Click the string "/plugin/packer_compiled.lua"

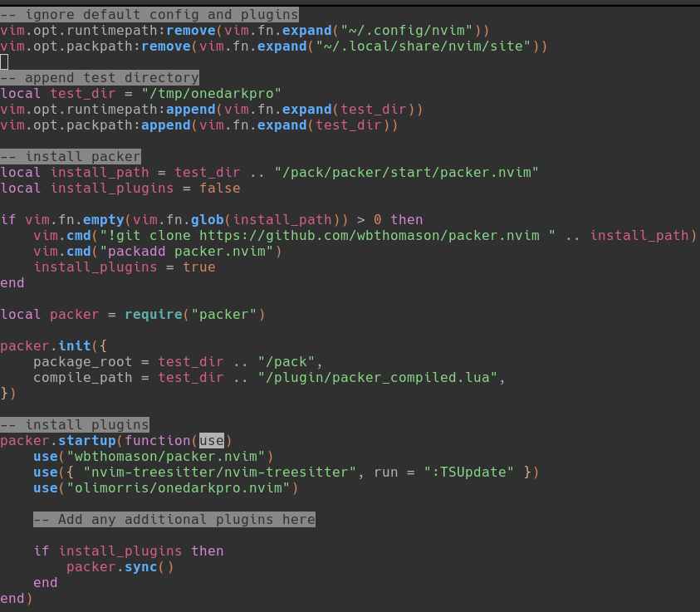pos(378,378)
